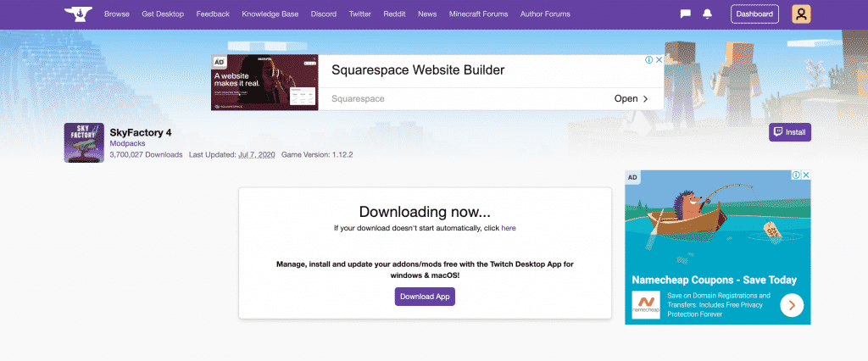Screen dimensions: 868x361
Task: Click the Jul 7, 2020 updated date
Action: [x=256, y=154]
